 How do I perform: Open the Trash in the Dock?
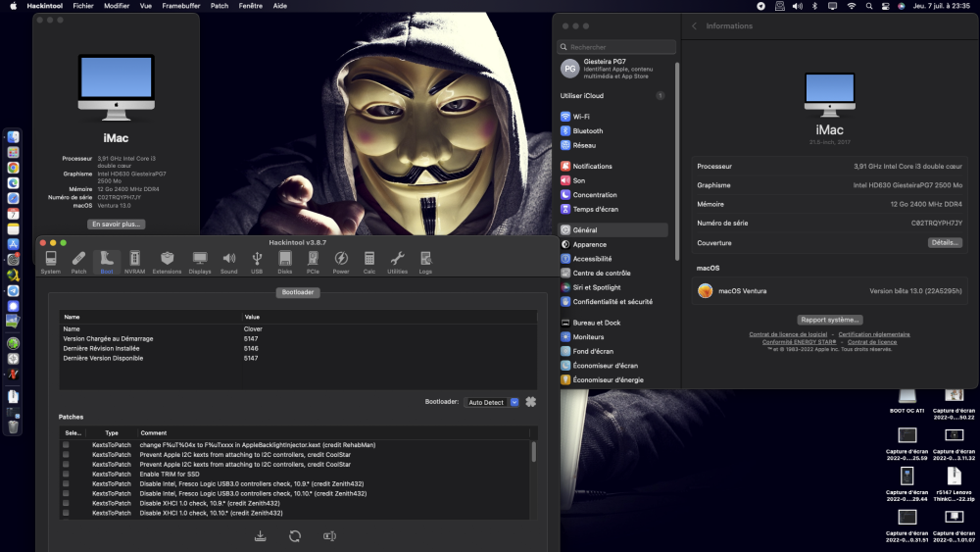(x=13, y=427)
